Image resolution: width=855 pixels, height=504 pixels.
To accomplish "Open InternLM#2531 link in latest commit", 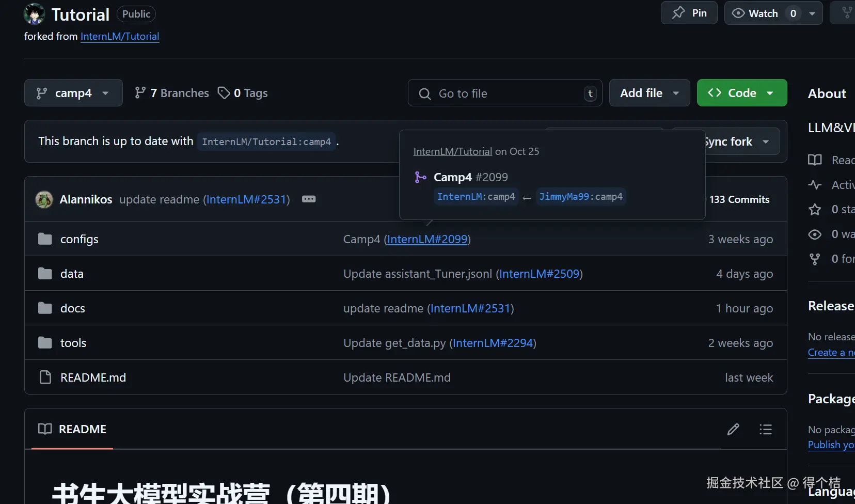I will click(x=246, y=199).
